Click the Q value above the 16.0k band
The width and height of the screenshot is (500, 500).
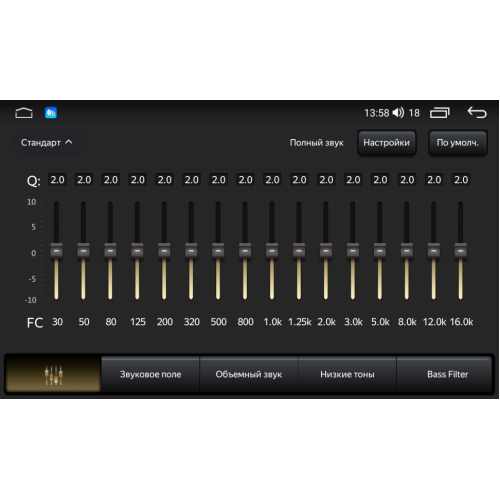(461, 180)
